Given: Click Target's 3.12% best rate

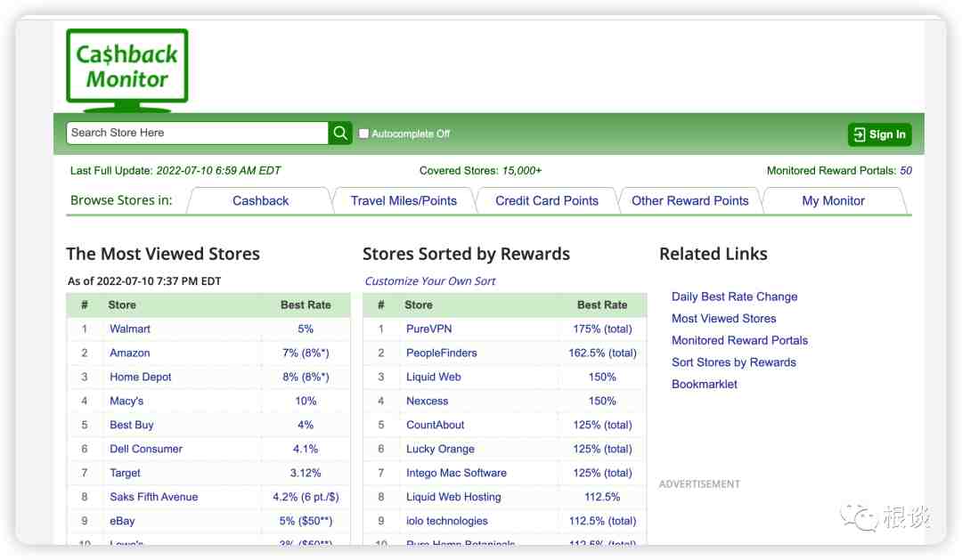Looking at the screenshot, I should (x=306, y=473).
